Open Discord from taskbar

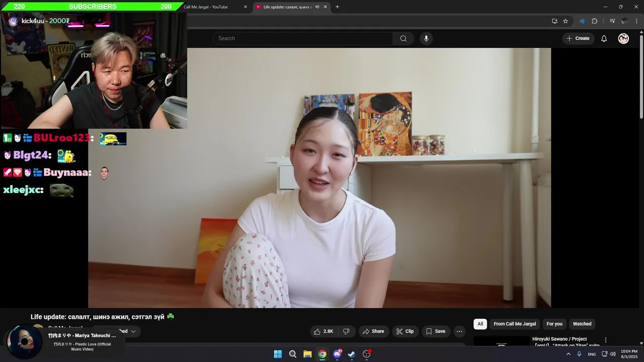point(337,354)
